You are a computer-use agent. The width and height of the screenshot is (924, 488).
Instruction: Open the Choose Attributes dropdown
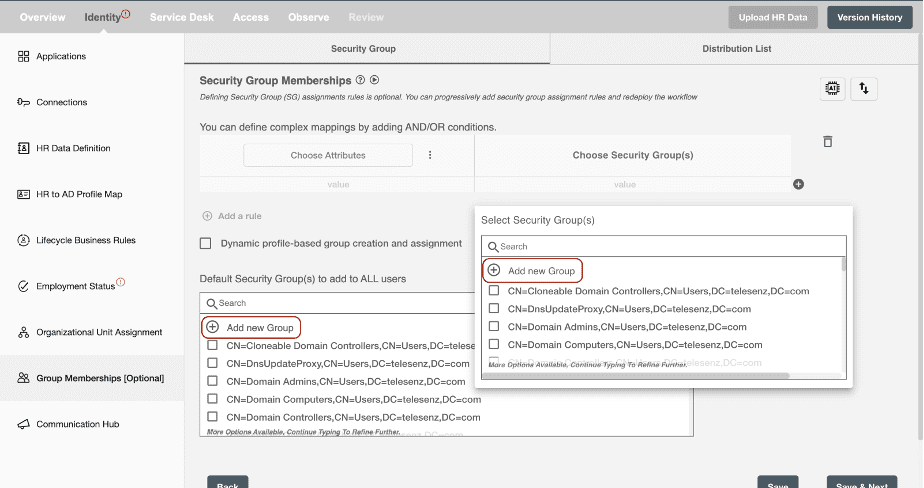(x=328, y=155)
